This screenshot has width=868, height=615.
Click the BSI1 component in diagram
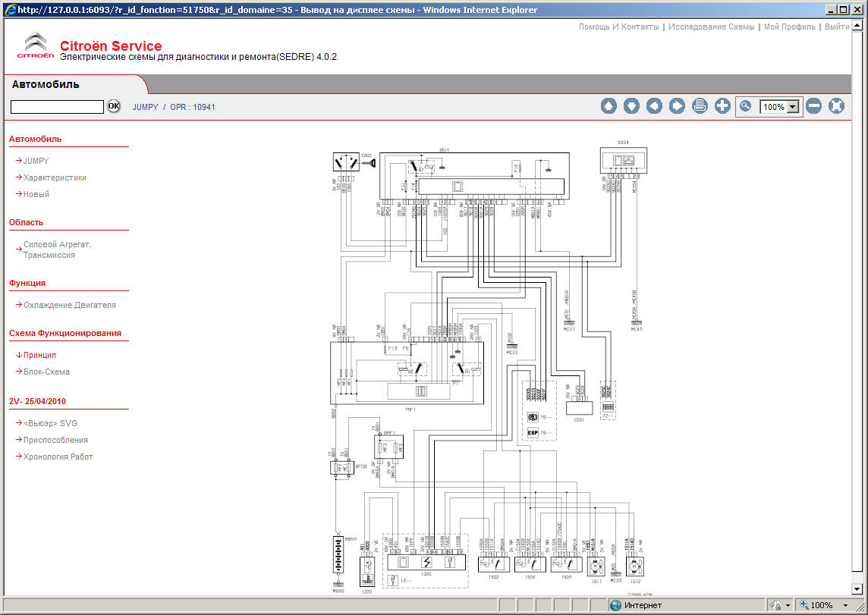point(474,176)
